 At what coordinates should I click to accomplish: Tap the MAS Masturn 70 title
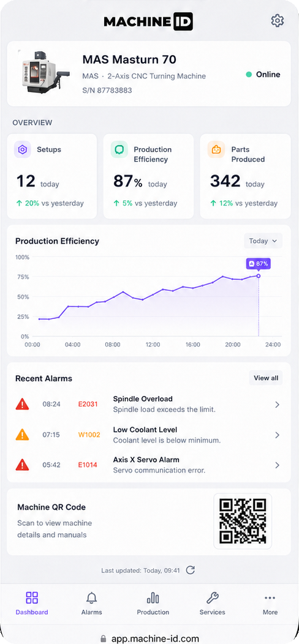coord(129,59)
